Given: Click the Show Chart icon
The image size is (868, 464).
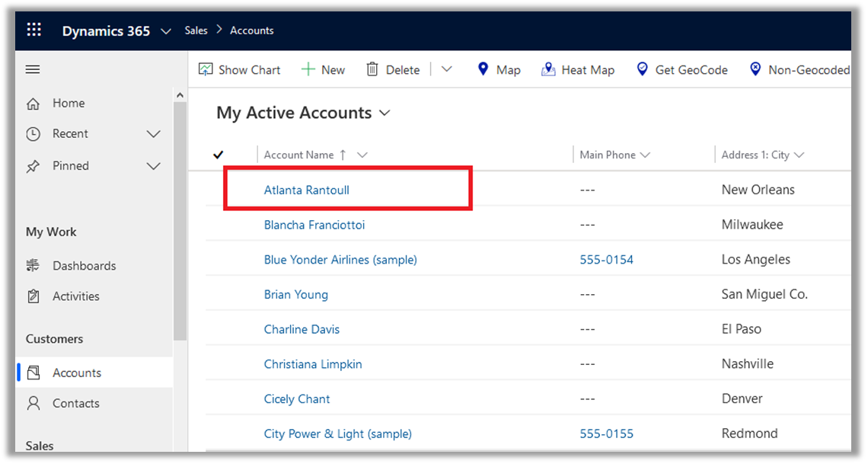Looking at the screenshot, I should point(206,69).
